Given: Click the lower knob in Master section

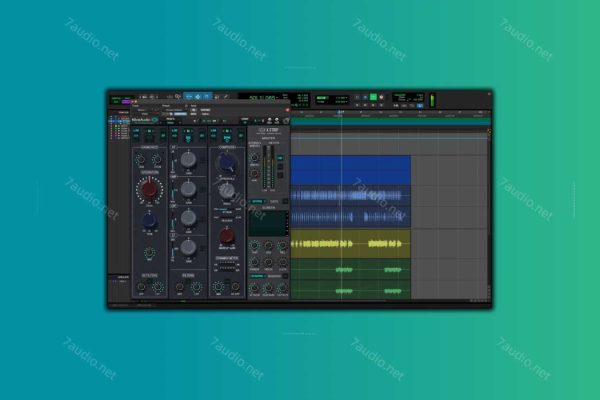Looking at the screenshot, I should tap(254, 173).
